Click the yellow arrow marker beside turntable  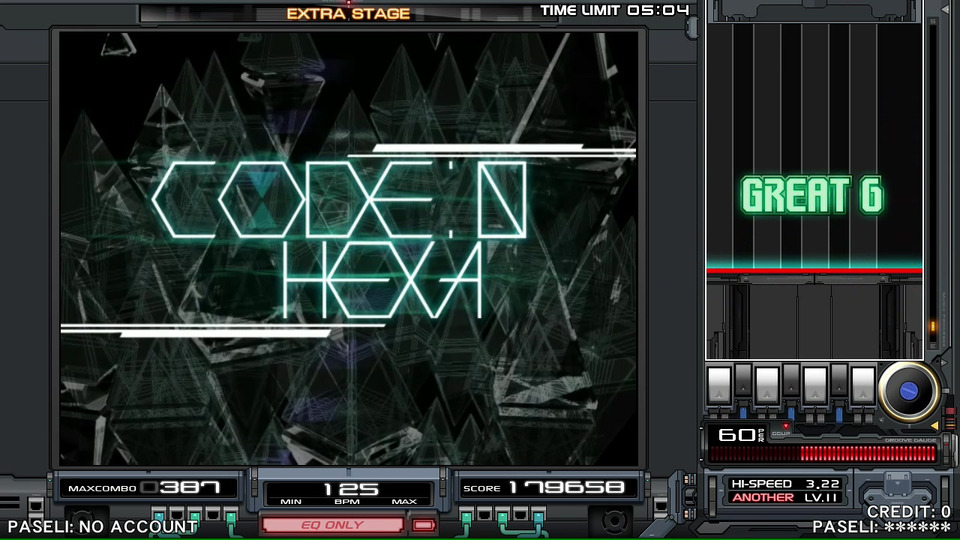934,425
